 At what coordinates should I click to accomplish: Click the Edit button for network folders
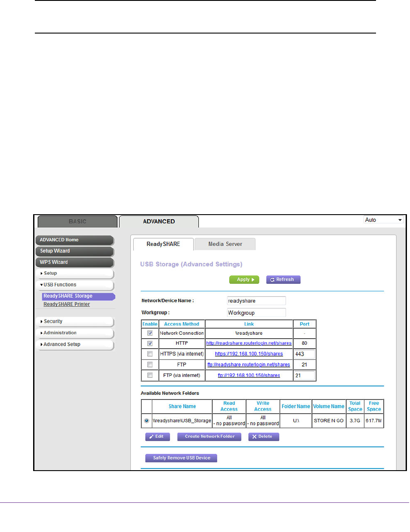[157, 436]
